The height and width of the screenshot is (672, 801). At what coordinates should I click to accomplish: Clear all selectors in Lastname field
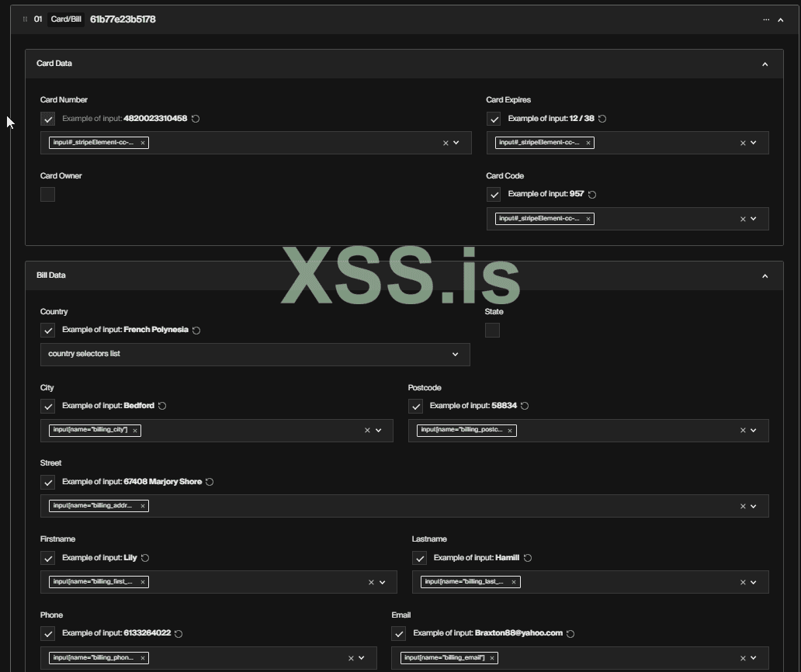point(743,582)
